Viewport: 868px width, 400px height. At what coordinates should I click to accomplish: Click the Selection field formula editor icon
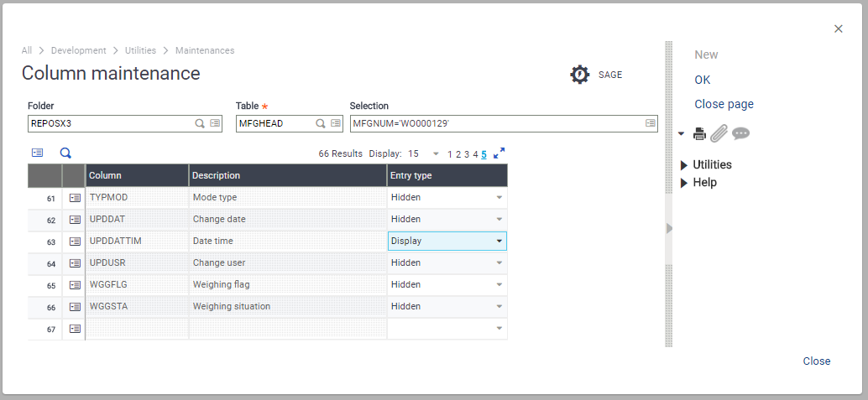[651, 123]
